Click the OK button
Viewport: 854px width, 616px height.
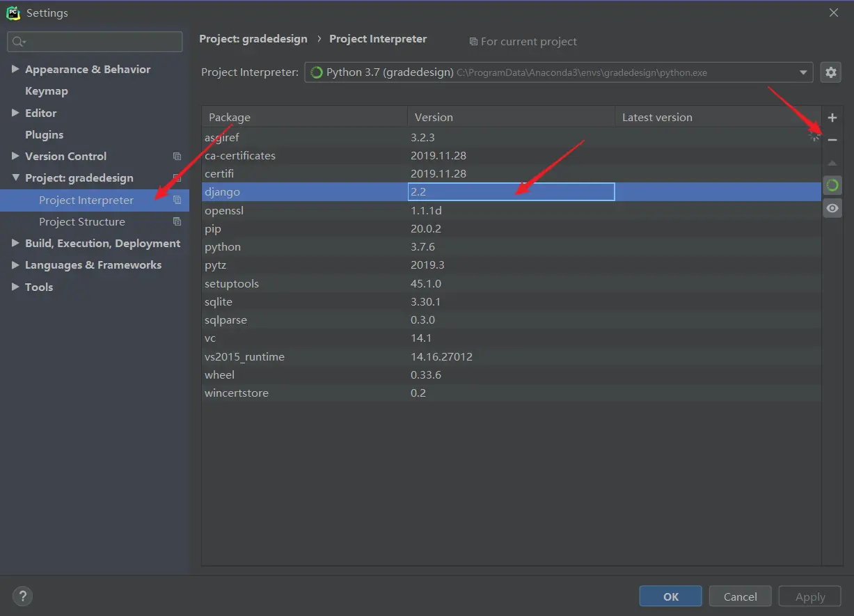(671, 597)
